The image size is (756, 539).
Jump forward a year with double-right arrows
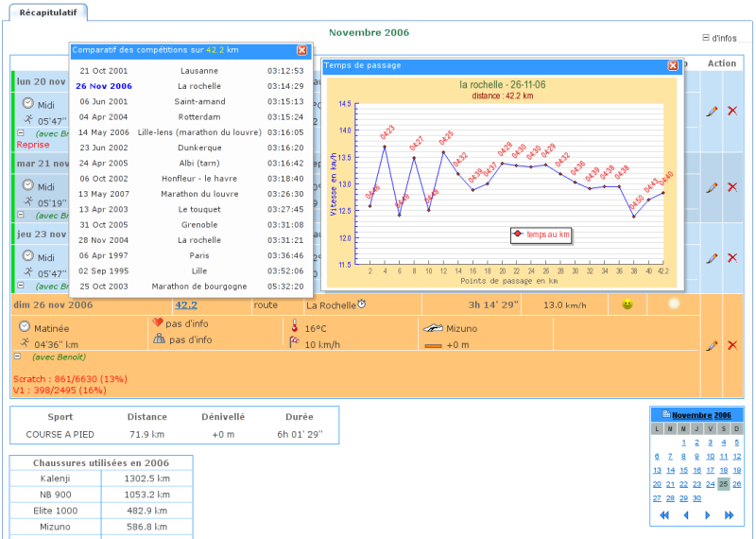click(729, 515)
